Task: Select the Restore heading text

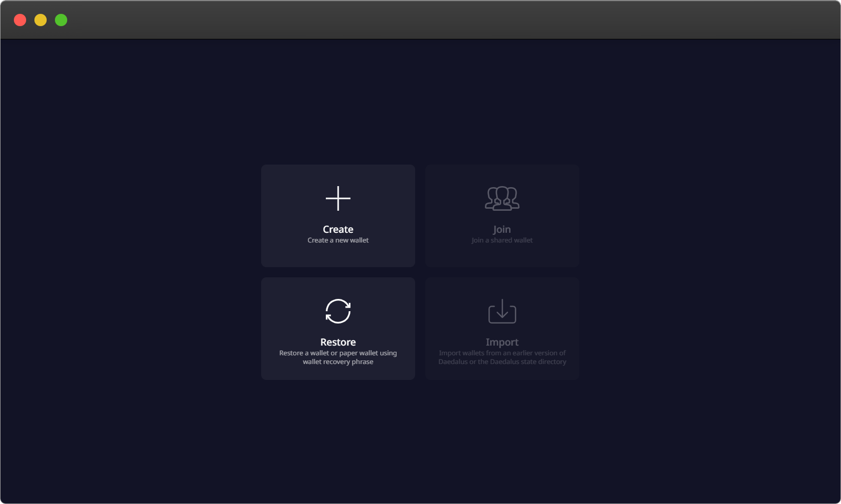Action: pyautogui.click(x=338, y=342)
